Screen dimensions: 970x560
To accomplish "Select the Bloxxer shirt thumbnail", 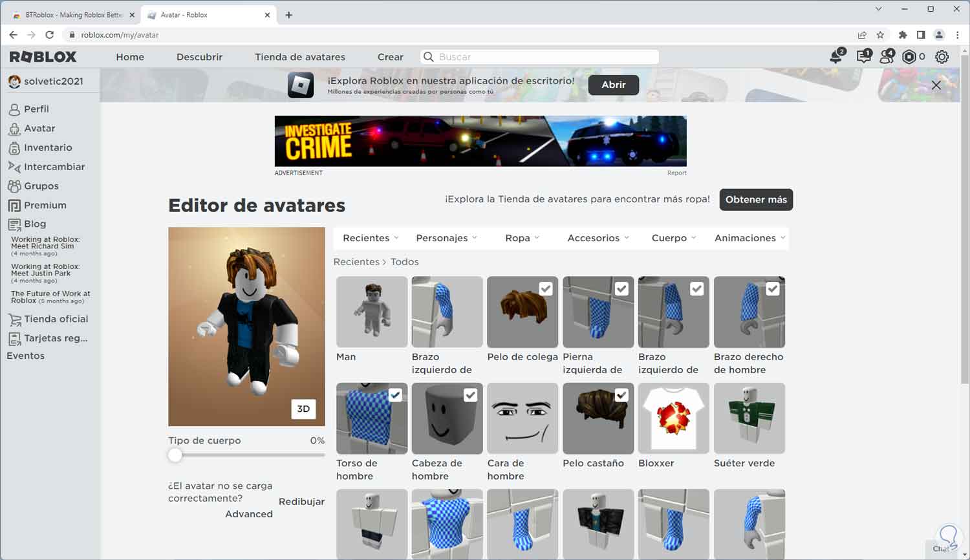I will (674, 418).
